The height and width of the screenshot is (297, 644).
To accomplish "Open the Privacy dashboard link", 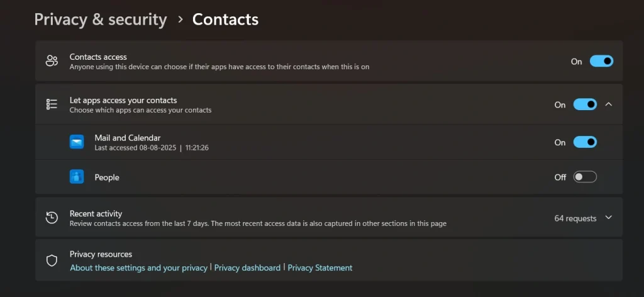I will tap(247, 267).
